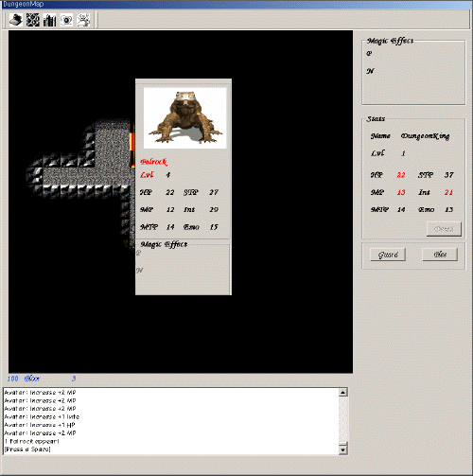The image size is (473, 476).
Task: Click the player Lvl value 1
Action: [403, 153]
